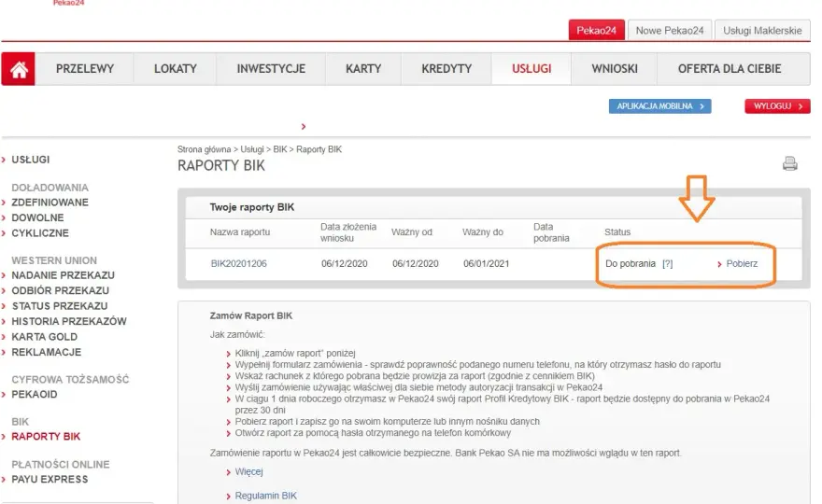Click the Nazwa raportu column header

(x=239, y=232)
